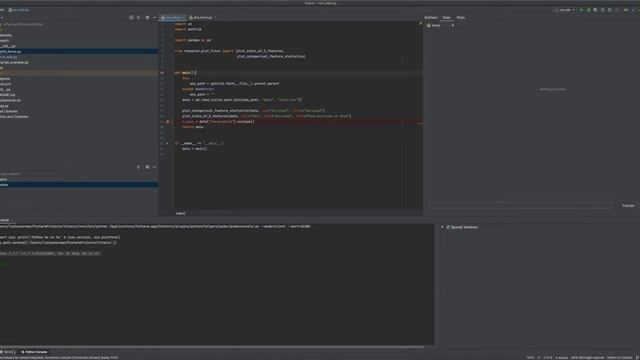Click the UTF-8 encoding status bar entry
Image resolution: width=640 pixels, height=360 pixels.
click(x=548, y=358)
